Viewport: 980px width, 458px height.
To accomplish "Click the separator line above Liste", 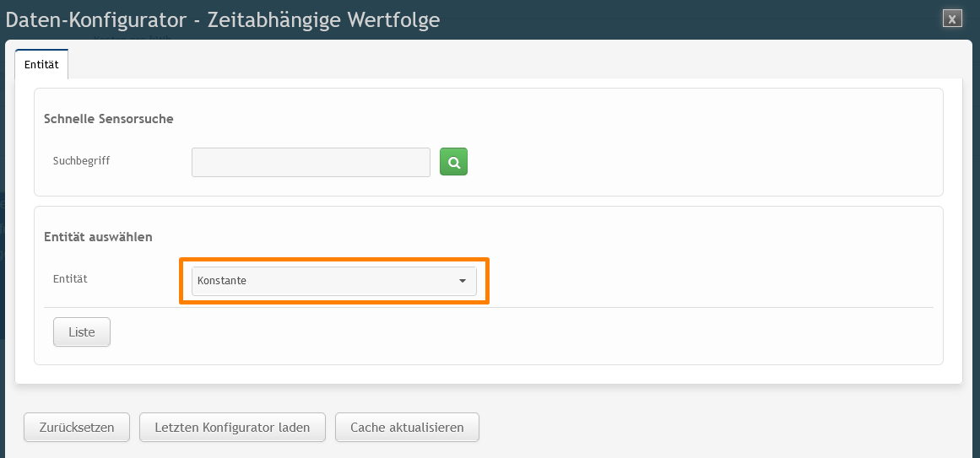I will [488, 307].
